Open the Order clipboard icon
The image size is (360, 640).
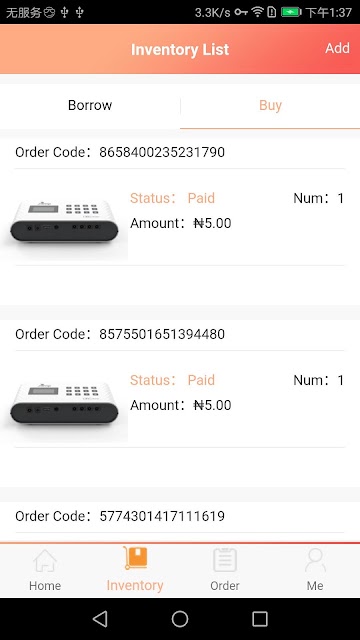tap(225, 560)
